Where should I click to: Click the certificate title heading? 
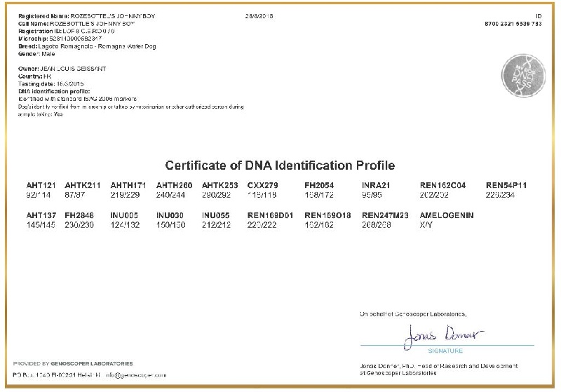(x=280, y=165)
